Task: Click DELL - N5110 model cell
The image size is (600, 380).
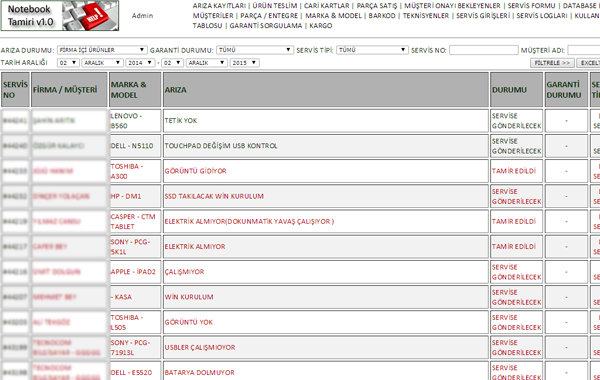Action: [x=135, y=146]
